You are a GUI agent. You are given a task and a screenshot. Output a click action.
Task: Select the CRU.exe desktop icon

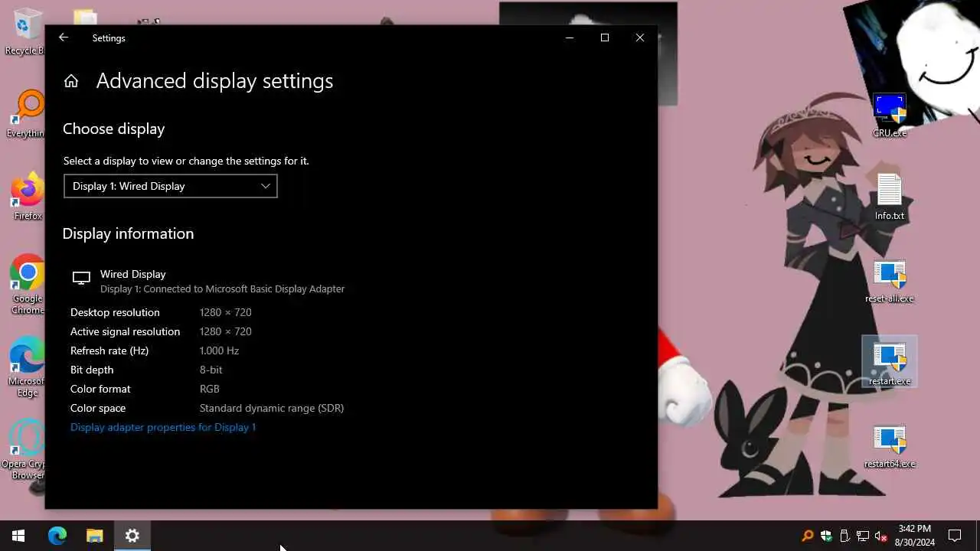pos(890,116)
